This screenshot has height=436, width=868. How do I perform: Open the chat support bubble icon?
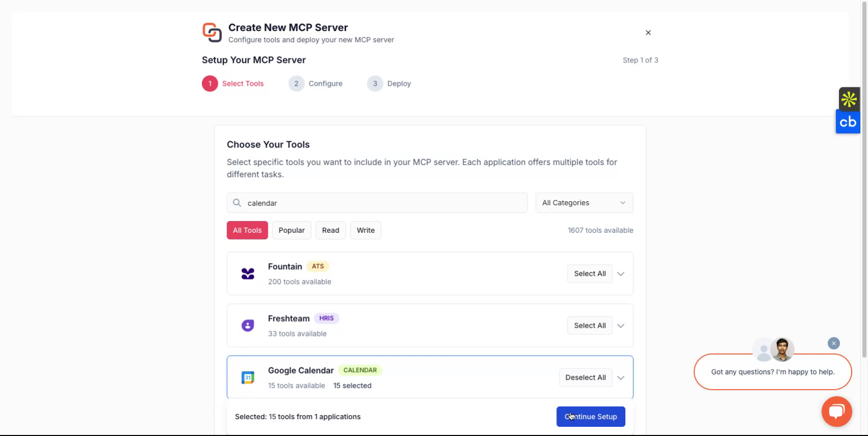[x=836, y=411]
